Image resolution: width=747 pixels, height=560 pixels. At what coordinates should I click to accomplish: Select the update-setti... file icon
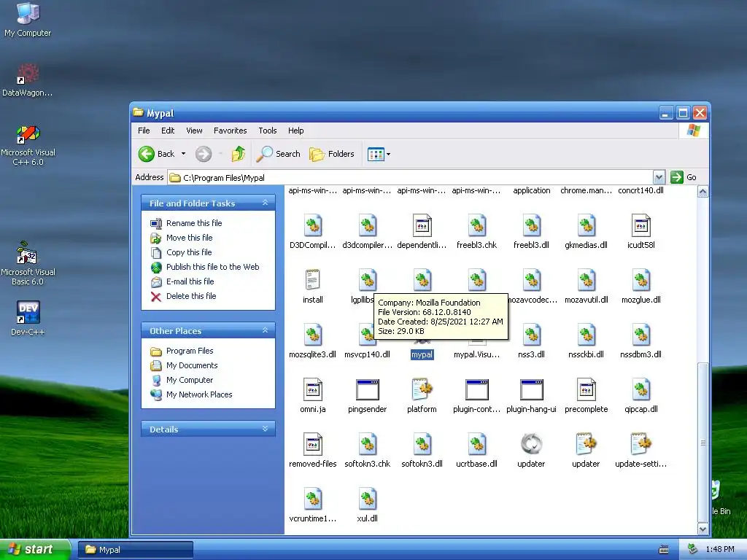click(640, 444)
